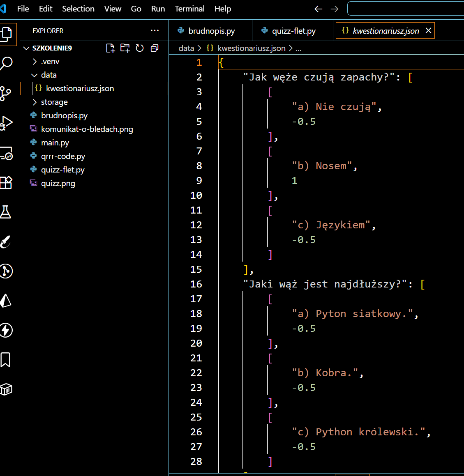Open Run and Debug view
Image resolution: width=464 pixels, height=476 pixels.
pos(6,123)
